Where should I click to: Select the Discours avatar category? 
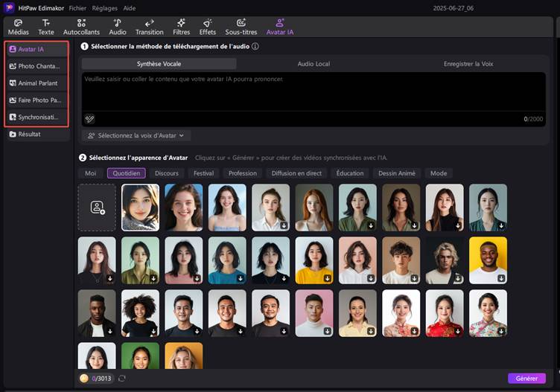coord(166,173)
